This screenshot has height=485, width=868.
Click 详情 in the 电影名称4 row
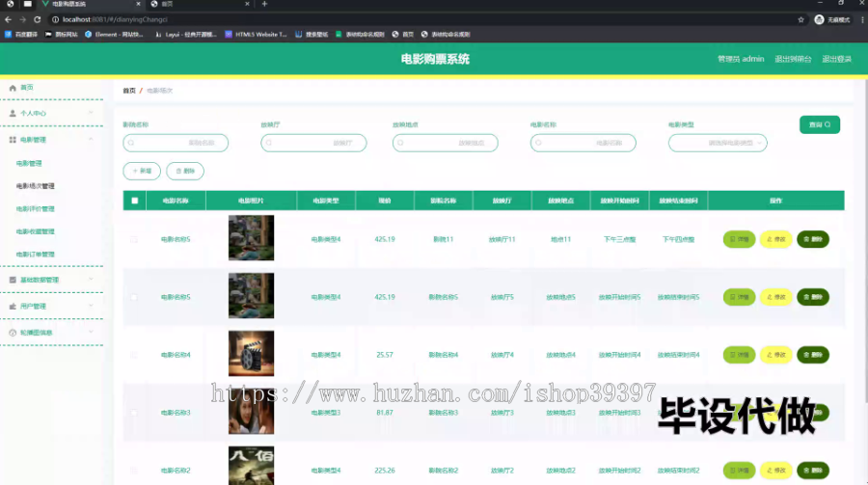pyautogui.click(x=739, y=354)
